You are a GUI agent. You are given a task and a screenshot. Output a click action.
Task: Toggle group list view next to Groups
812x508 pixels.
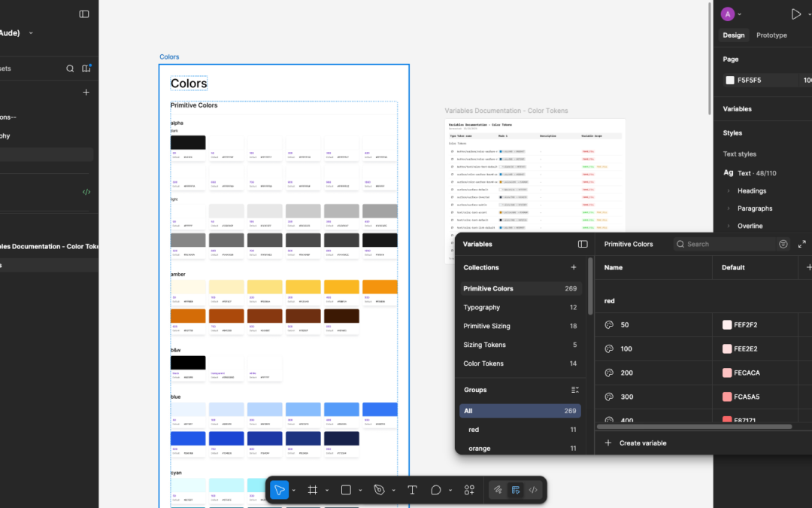point(574,390)
